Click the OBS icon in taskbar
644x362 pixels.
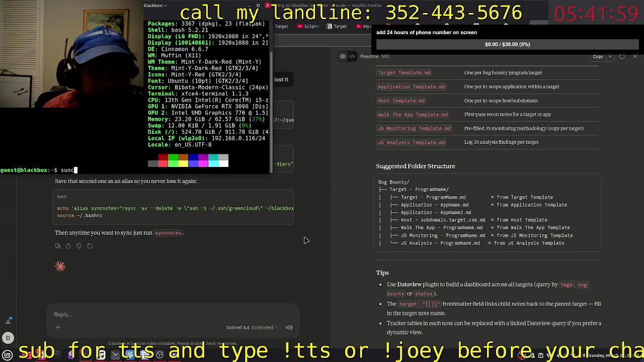click(x=159, y=355)
